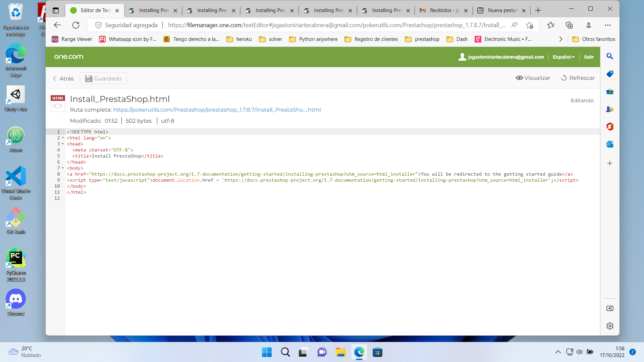The image size is (644, 362).
Task: Click the Guardado save button
Action: [x=103, y=78]
